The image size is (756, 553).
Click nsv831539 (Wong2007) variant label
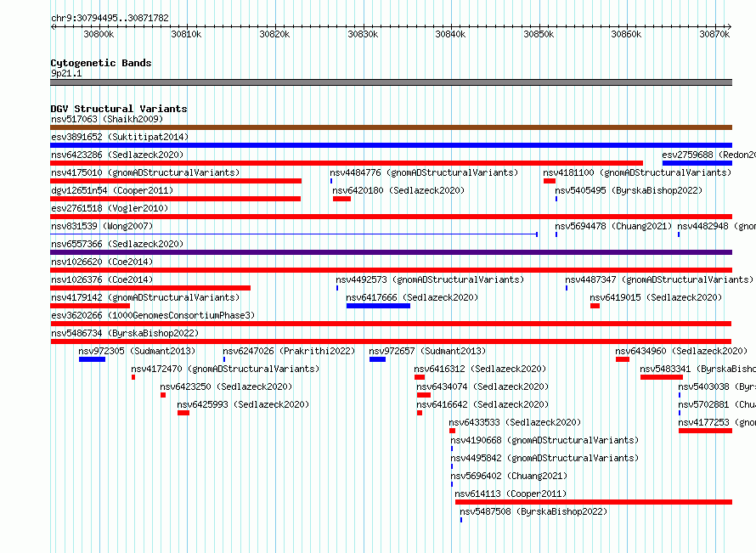pos(102,226)
